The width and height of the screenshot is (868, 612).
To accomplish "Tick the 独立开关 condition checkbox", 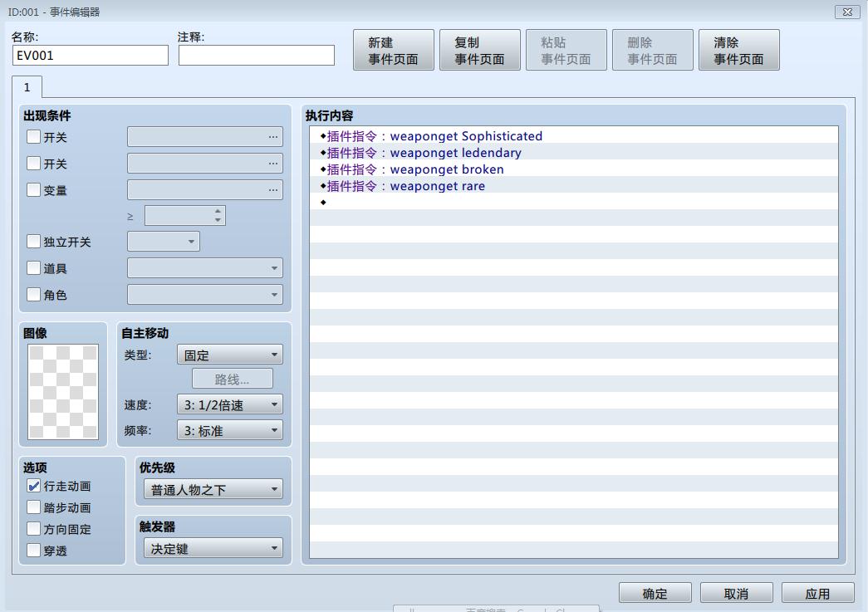I will pos(34,242).
